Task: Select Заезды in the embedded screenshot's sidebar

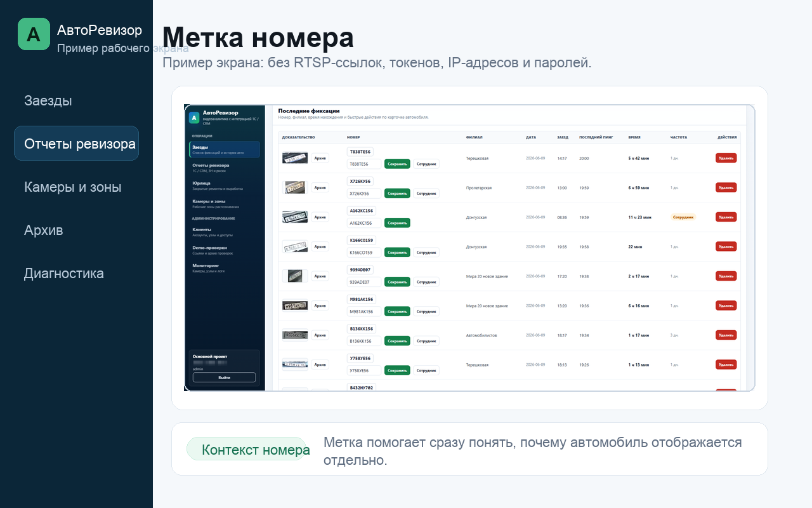Action: point(225,149)
